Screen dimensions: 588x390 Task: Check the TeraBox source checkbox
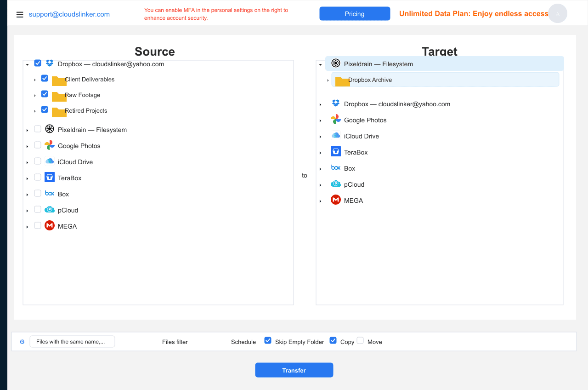click(38, 177)
